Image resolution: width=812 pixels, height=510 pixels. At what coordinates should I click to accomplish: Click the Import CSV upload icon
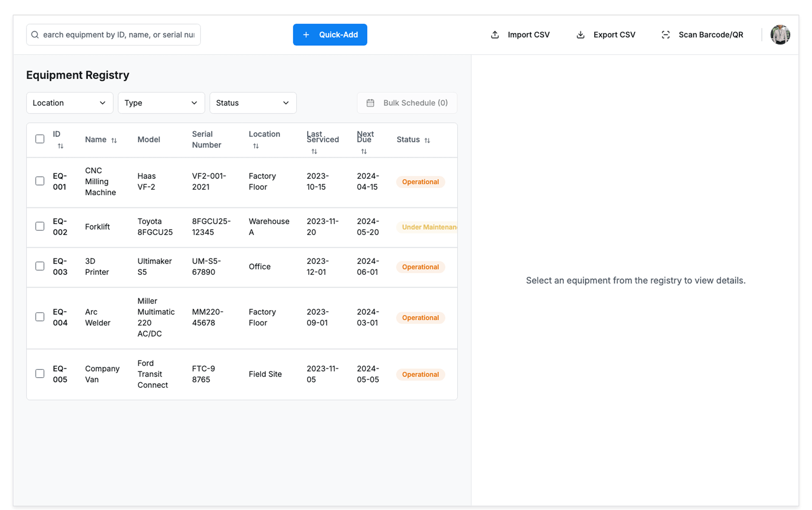[495, 35]
